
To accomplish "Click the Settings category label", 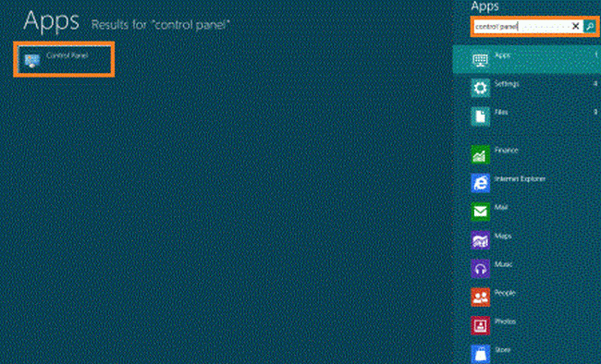I will [x=507, y=84].
